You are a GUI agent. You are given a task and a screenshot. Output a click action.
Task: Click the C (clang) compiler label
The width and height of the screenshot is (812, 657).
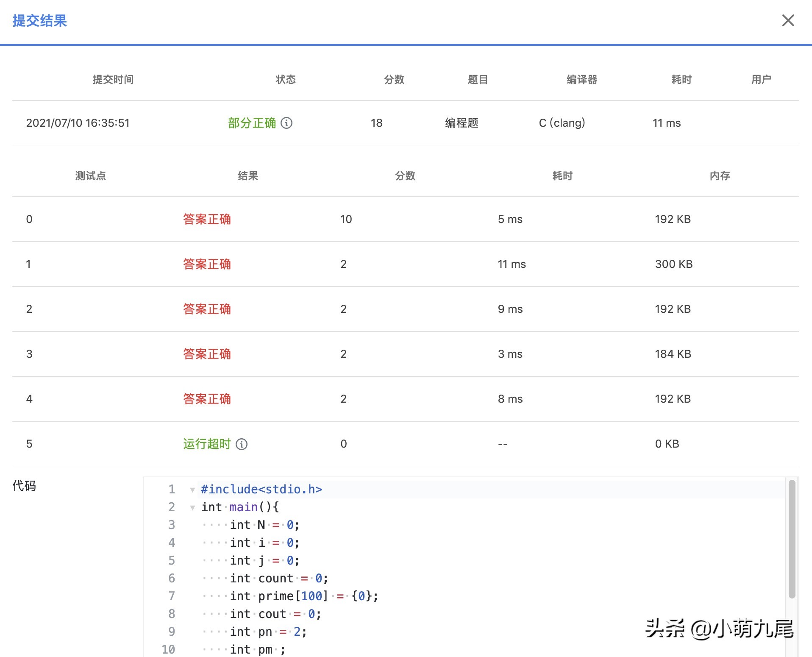pos(562,123)
